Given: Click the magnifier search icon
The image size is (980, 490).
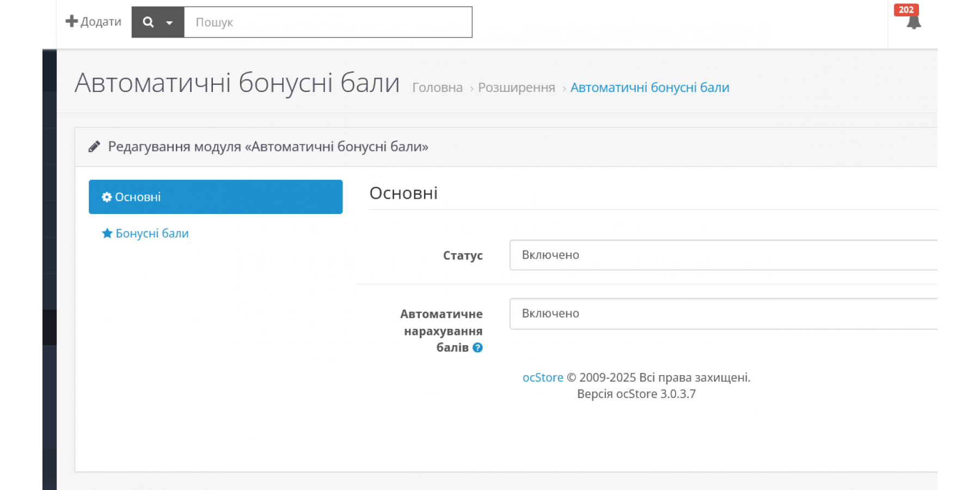Looking at the screenshot, I should (148, 22).
